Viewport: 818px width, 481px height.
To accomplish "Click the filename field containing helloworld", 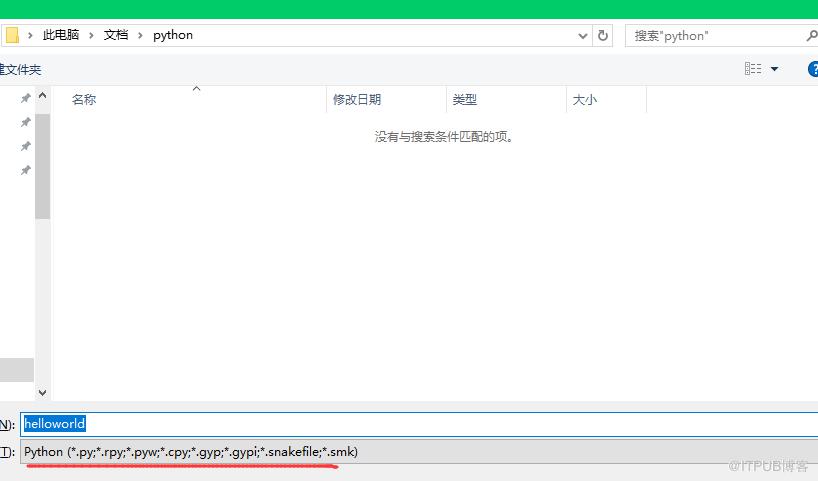I will coord(419,424).
